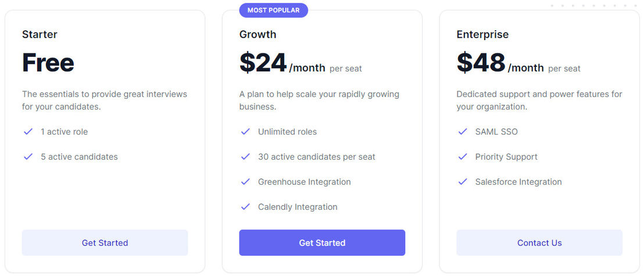Contact Us about the Enterprise plan
Image resolution: width=644 pixels, height=276 pixels.
(539, 243)
